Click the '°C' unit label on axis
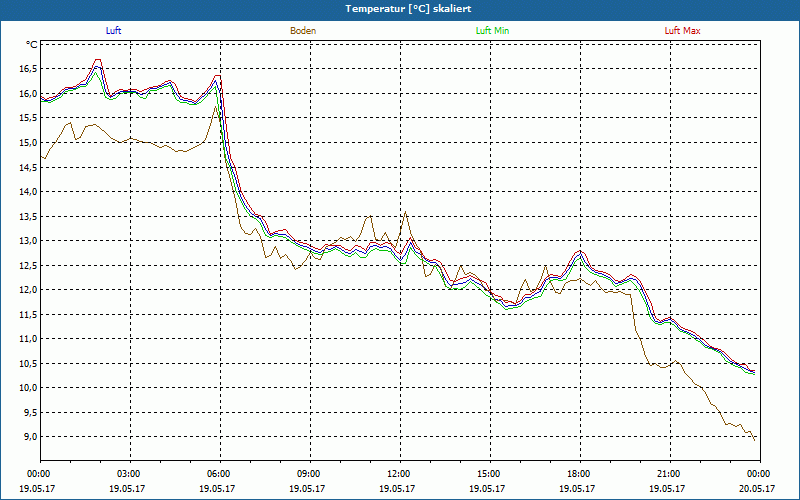800x500 pixels. (x=32, y=45)
